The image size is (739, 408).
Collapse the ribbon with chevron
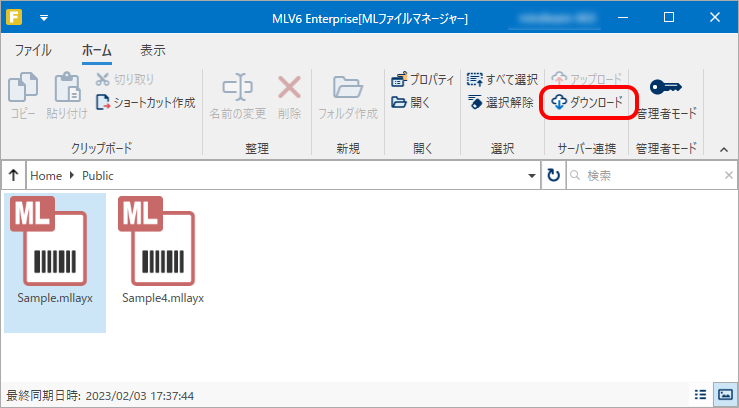(724, 150)
